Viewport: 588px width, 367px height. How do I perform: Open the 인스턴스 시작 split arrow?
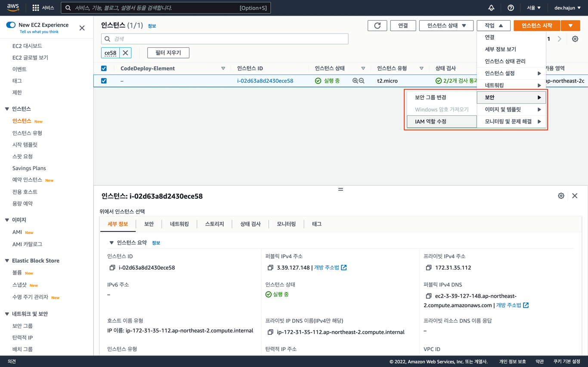pyautogui.click(x=570, y=25)
